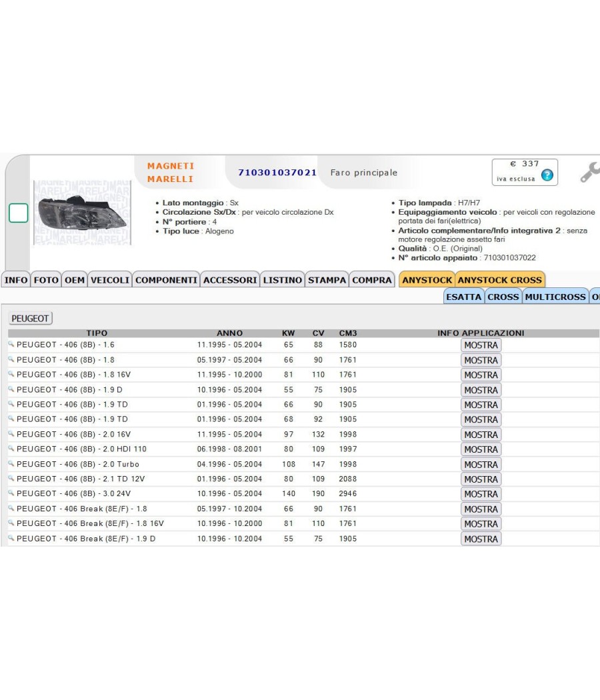Select the ANYSTOCK tab

[427, 279]
